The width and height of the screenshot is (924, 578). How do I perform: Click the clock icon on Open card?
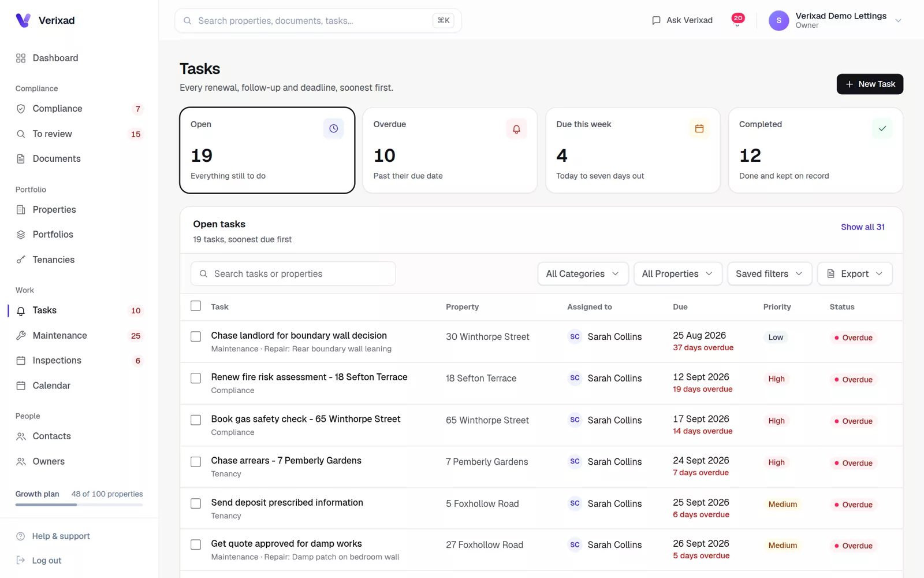point(333,128)
